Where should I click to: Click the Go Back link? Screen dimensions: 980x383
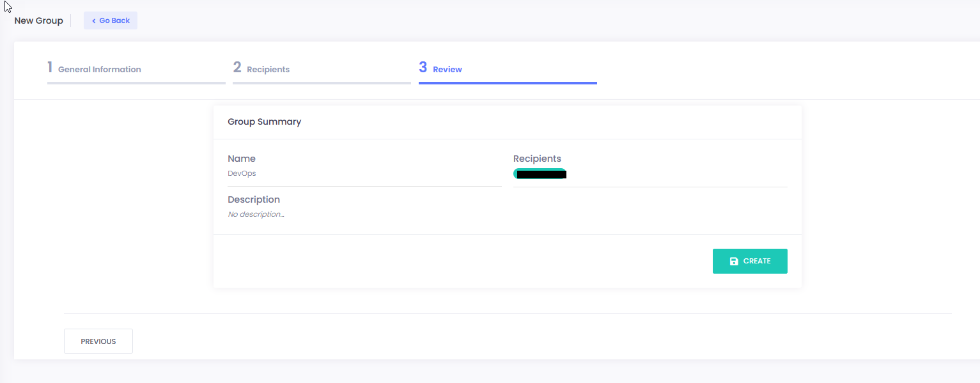[x=111, y=20]
